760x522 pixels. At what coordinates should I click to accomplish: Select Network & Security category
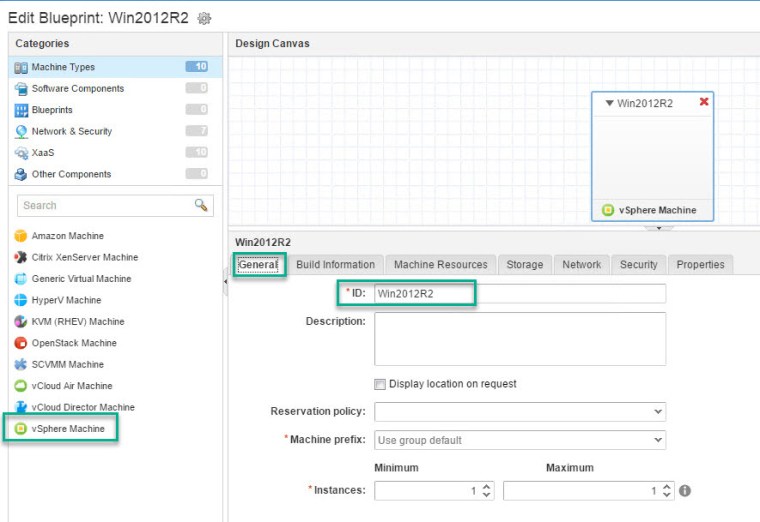pos(72,131)
